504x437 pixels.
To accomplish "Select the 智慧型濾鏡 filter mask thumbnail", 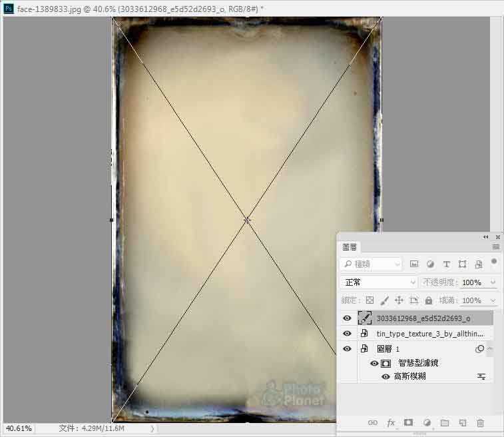I will pos(385,363).
